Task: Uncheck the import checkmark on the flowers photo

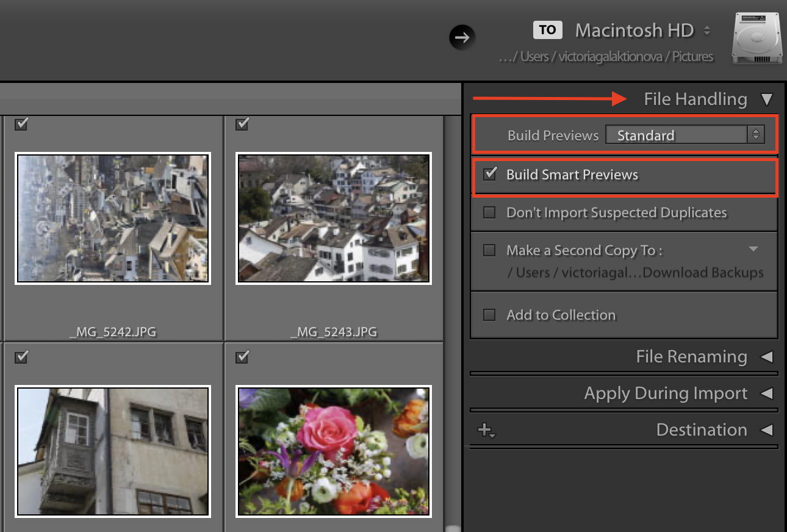Action: click(242, 358)
